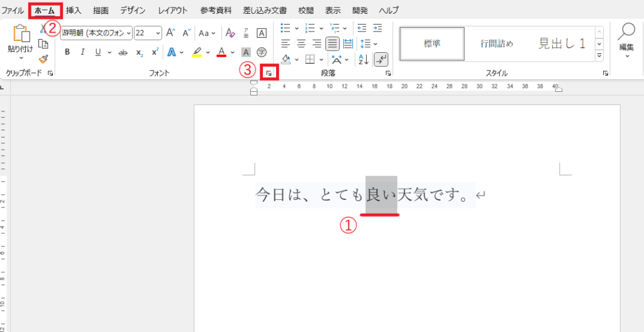Screen dimensions: 644x332
Task: Click the Increase Font Size icon
Action: (170, 33)
